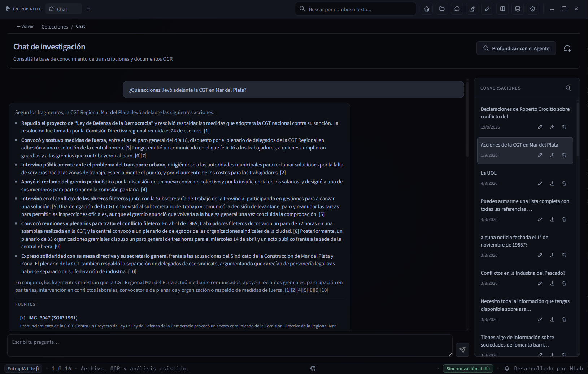Viewport: 588px width, 374px height.
Task: Delete the 'Conflictos en la Industria del Pescado?' conversation
Action: [x=564, y=283]
